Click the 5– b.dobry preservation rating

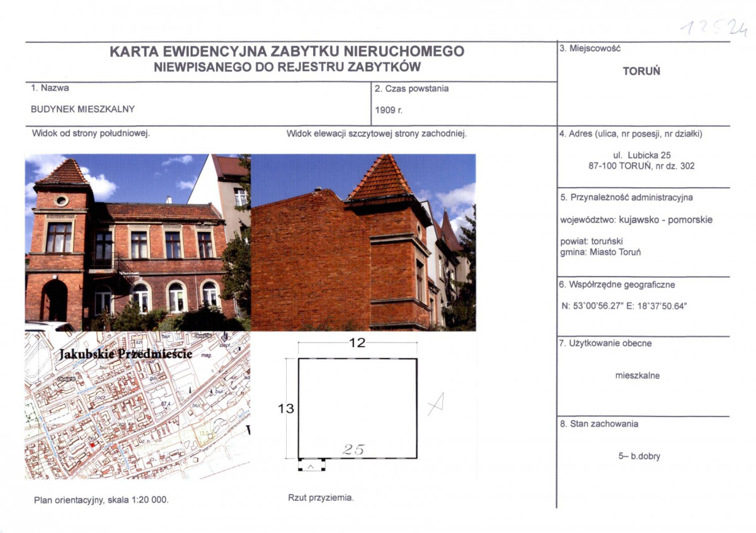click(639, 457)
